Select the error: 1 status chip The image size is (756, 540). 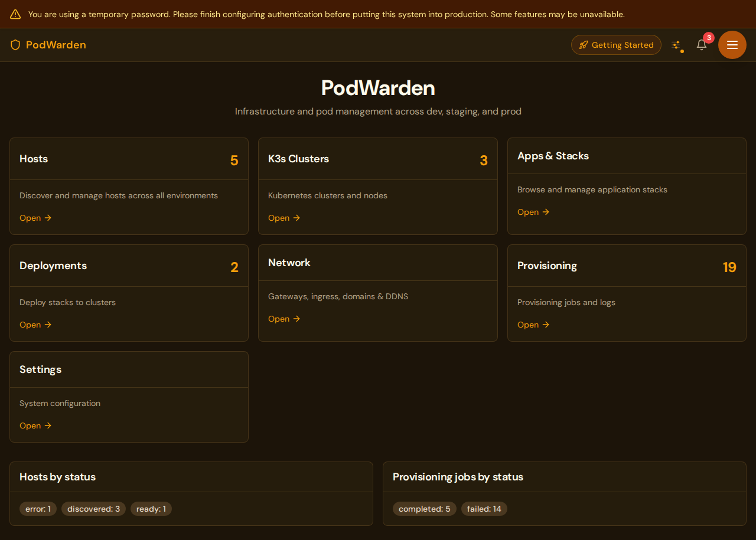click(x=38, y=508)
